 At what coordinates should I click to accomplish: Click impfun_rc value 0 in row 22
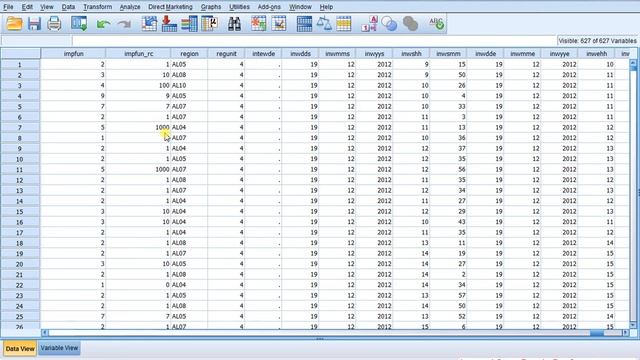pyautogui.click(x=138, y=285)
